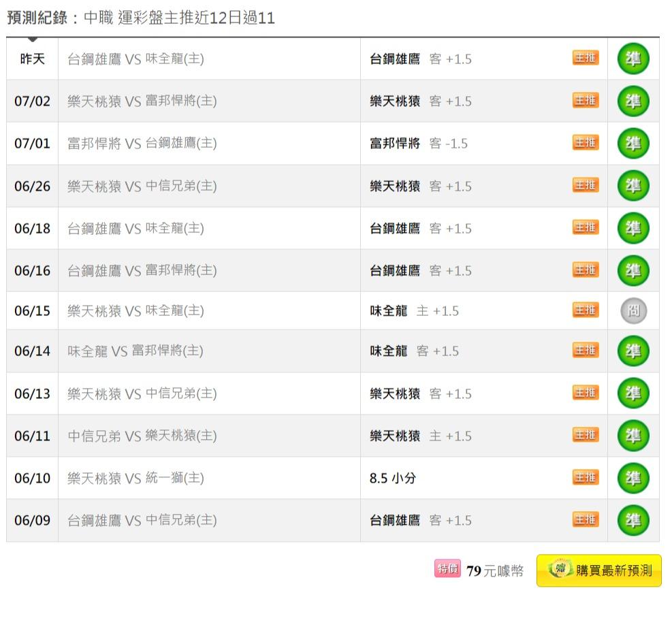Click the orange 主推 badge in 07/02 row
Viewport: 672px width, 629px height.
[586, 100]
